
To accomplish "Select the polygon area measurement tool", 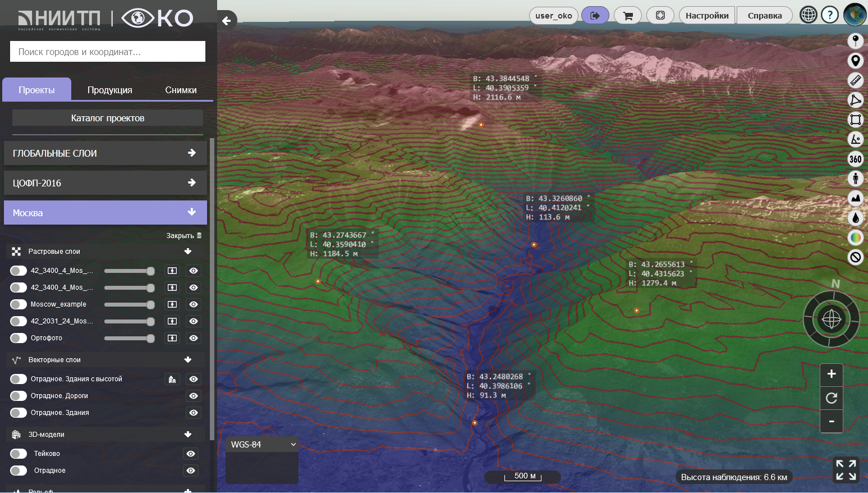I will click(x=855, y=100).
